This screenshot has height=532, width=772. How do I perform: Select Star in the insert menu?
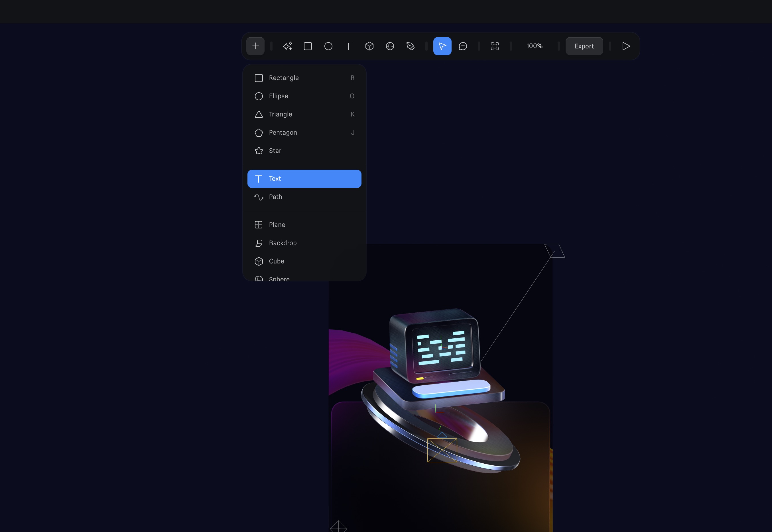(x=275, y=151)
